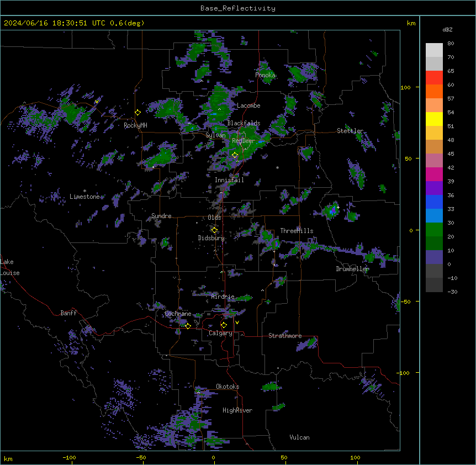Select the HighRiver label
Viewport: 476px width, 465px height.
point(237,410)
